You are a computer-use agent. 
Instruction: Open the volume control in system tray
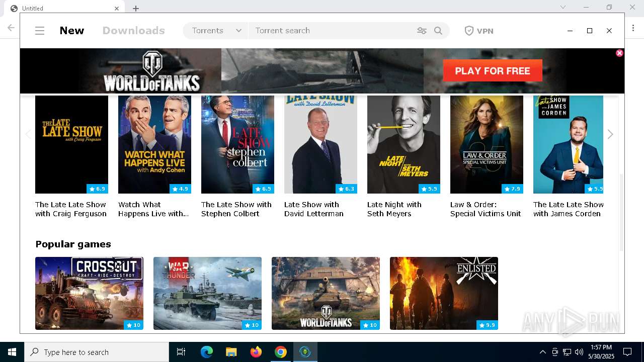(x=579, y=352)
